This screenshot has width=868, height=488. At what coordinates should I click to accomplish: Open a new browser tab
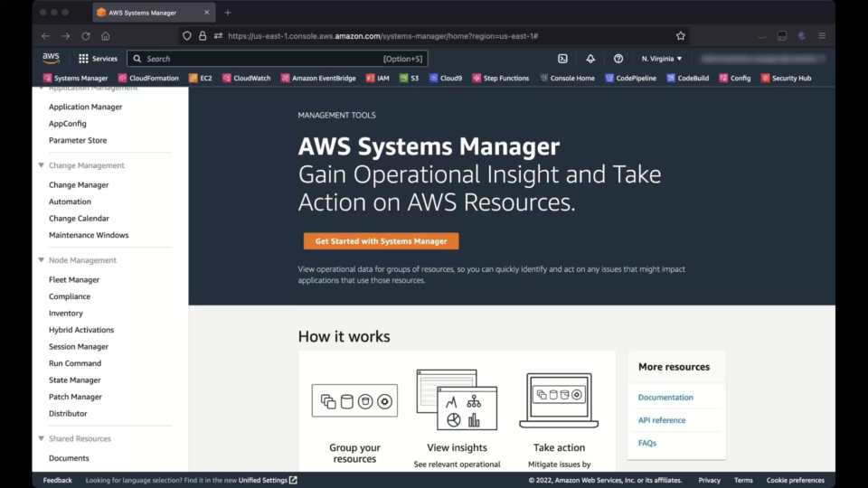click(x=228, y=12)
